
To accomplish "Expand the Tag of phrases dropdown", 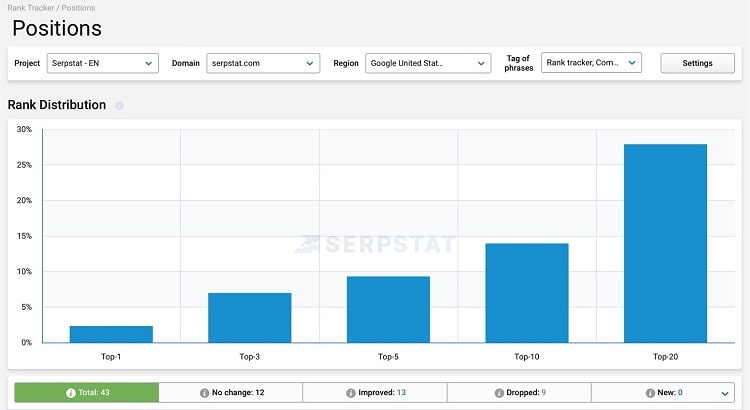I will [x=590, y=63].
